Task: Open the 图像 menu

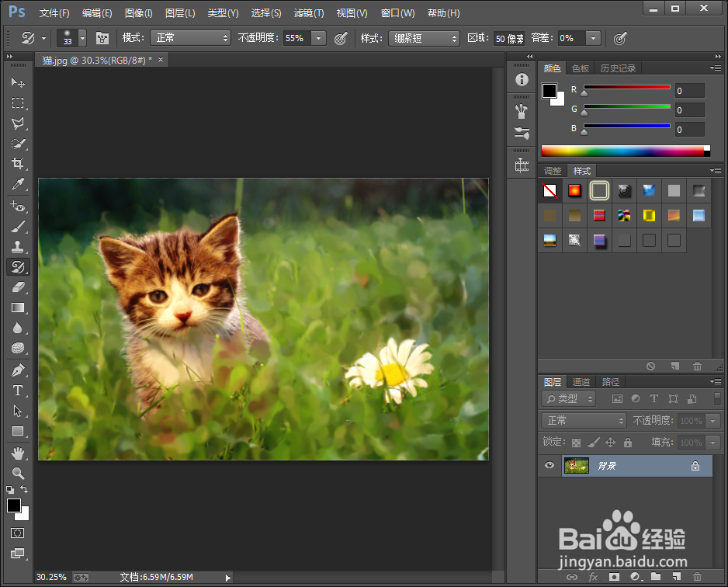Action: [x=138, y=12]
